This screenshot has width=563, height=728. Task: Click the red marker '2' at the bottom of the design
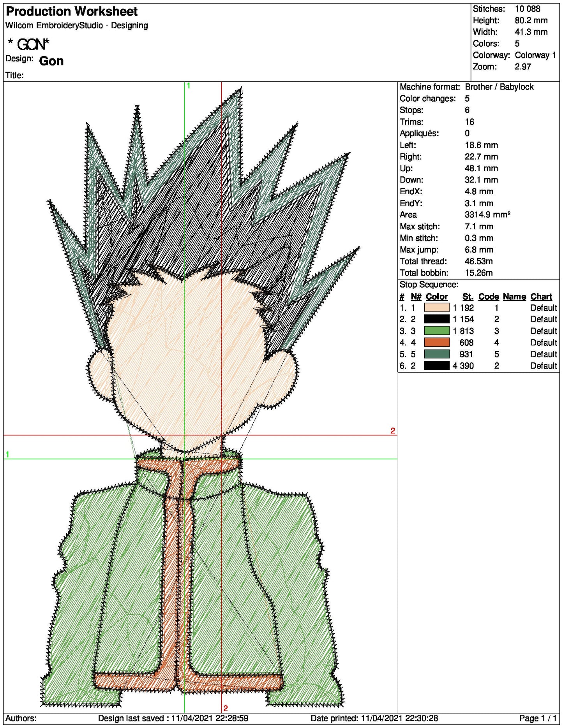coord(226,708)
